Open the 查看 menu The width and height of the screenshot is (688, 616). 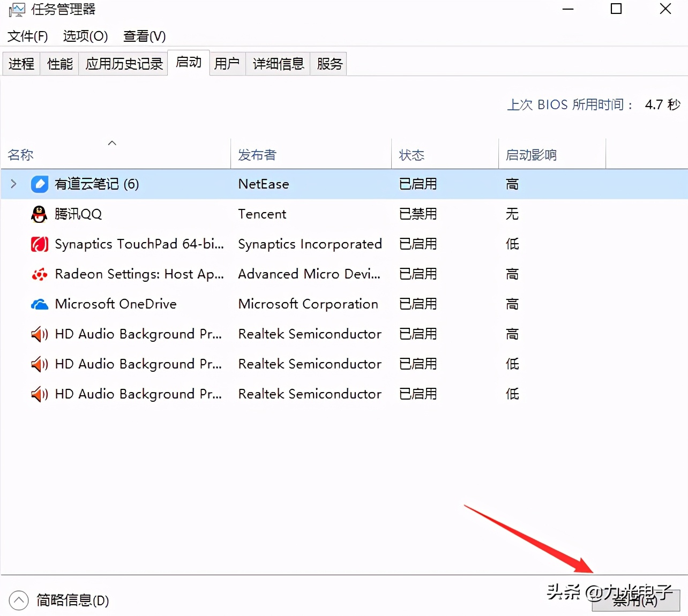tap(144, 36)
